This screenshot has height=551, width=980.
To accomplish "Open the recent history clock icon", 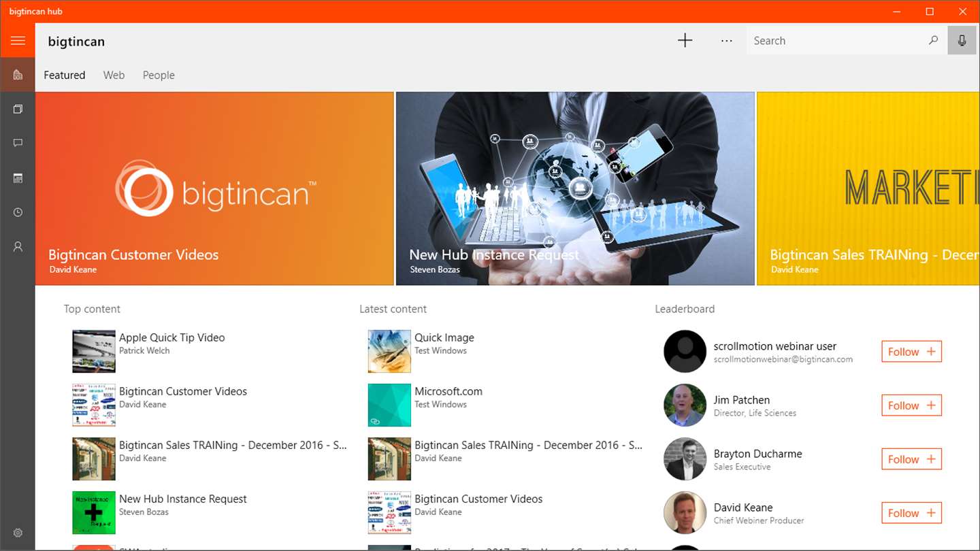I will (18, 212).
